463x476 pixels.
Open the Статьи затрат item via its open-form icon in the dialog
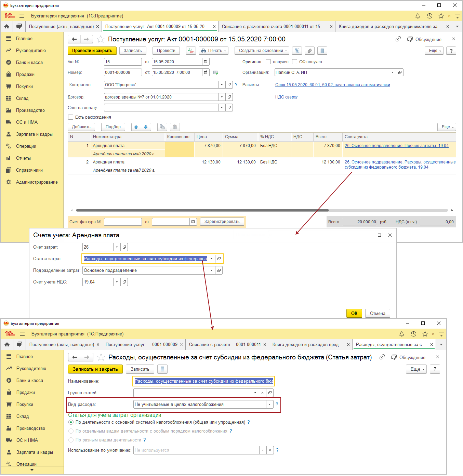coord(219,259)
